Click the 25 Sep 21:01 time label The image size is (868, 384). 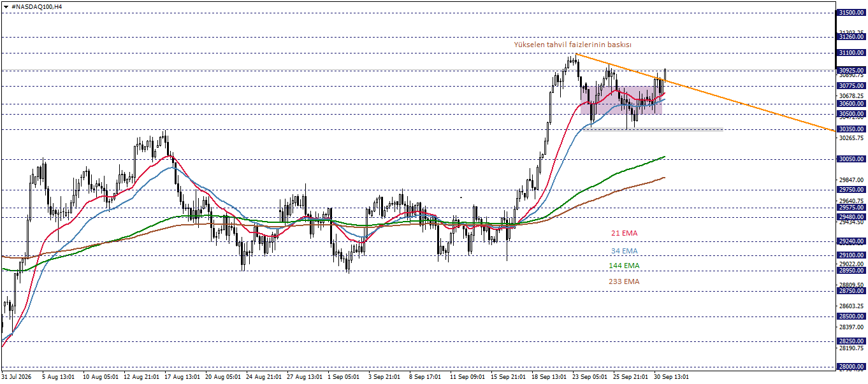(630, 377)
